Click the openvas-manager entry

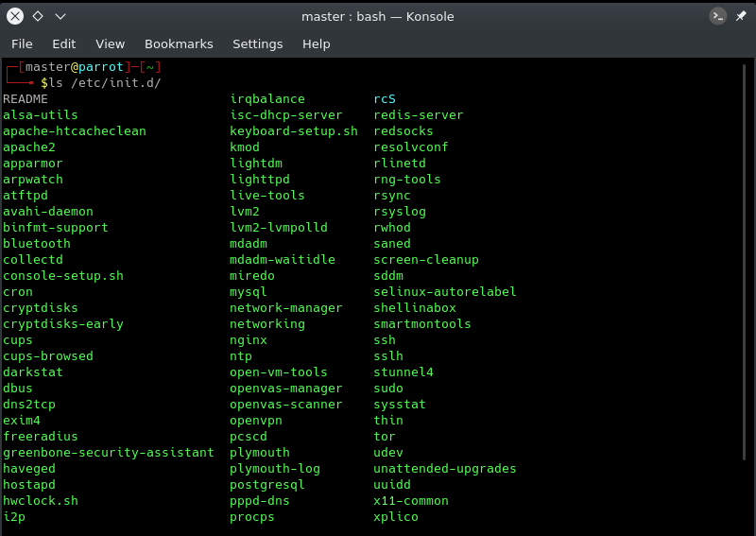[286, 388]
